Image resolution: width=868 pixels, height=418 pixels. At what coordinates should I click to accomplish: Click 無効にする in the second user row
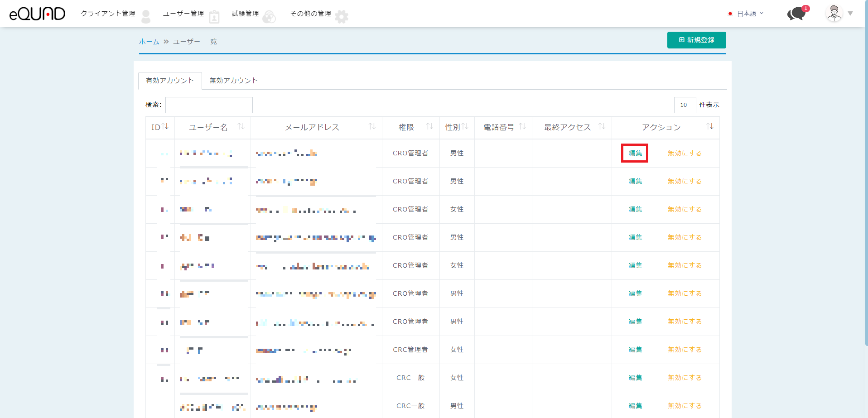(x=685, y=181)
